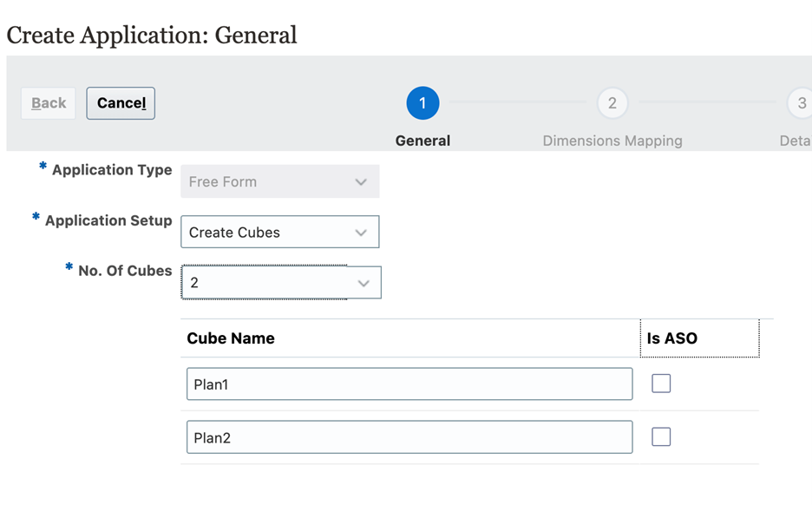Image resolution: width=812 pixels, height=505 pixels.
Task: Click the Application Type field label
Action: click(112, 170)
